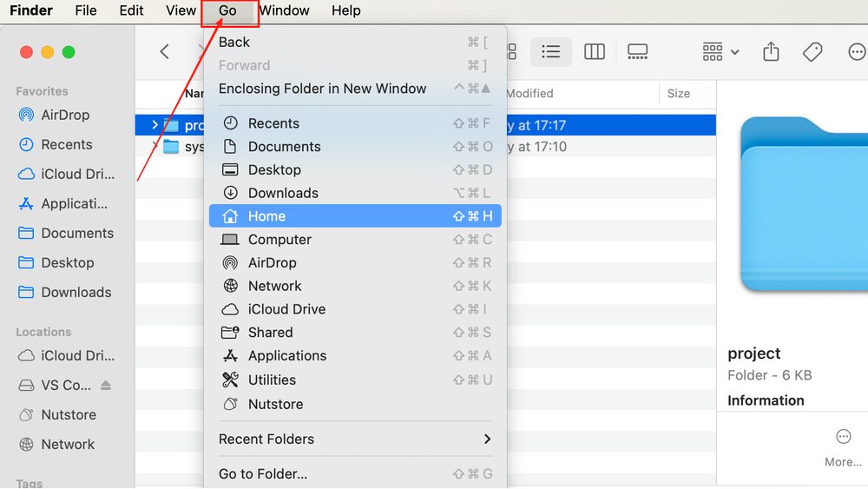Sort by the Size column header
This screenshot has height=489, width=868.
click(x=679, y=94)
